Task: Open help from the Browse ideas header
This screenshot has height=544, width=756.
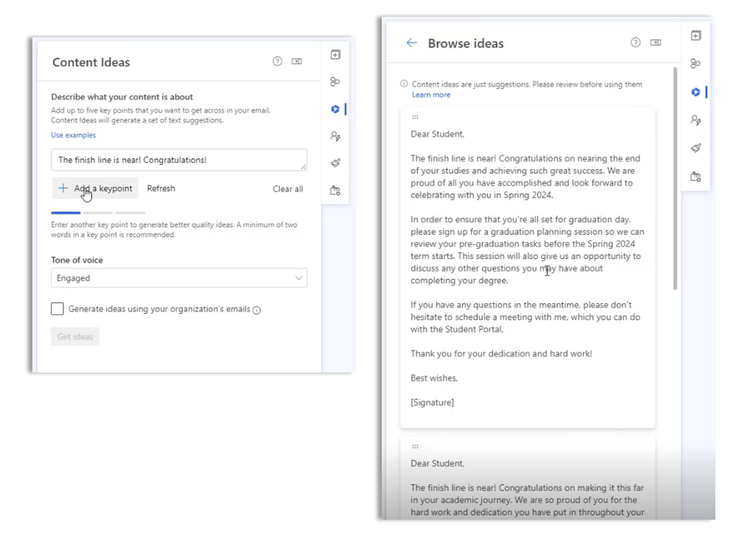Action: (x=635, y=43)
